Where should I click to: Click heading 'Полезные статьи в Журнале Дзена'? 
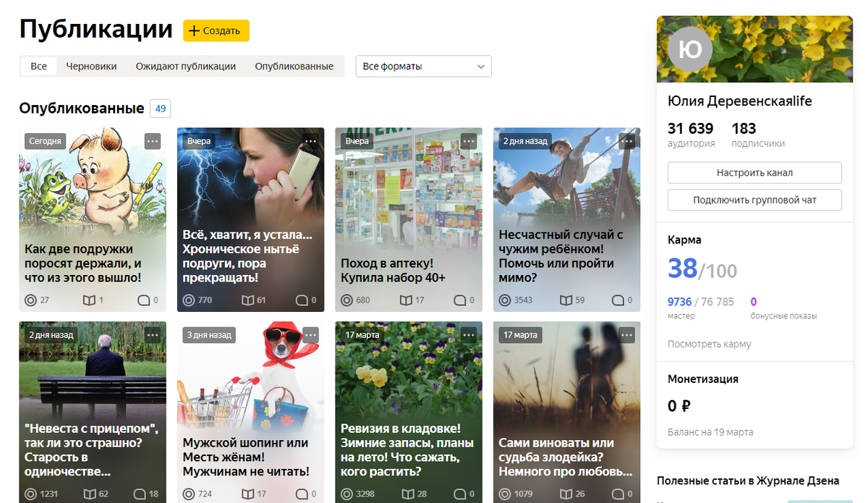pos(748,481)
